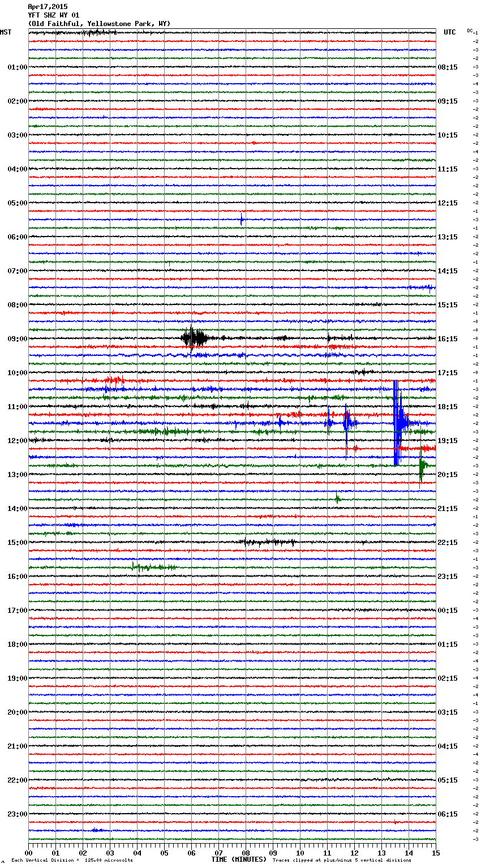Select the 10:00 MST time label
481x868 pixels.
click(x=17, y=373)
